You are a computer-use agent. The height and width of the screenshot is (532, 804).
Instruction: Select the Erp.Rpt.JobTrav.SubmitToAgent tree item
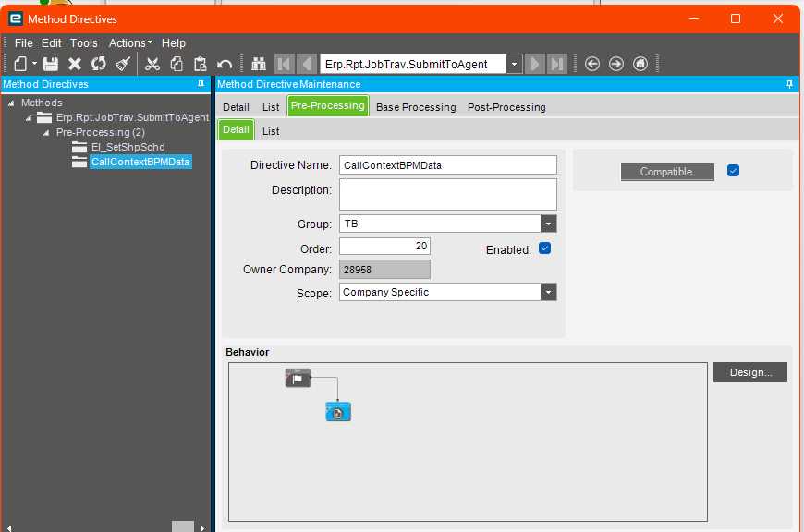(132, 118)
